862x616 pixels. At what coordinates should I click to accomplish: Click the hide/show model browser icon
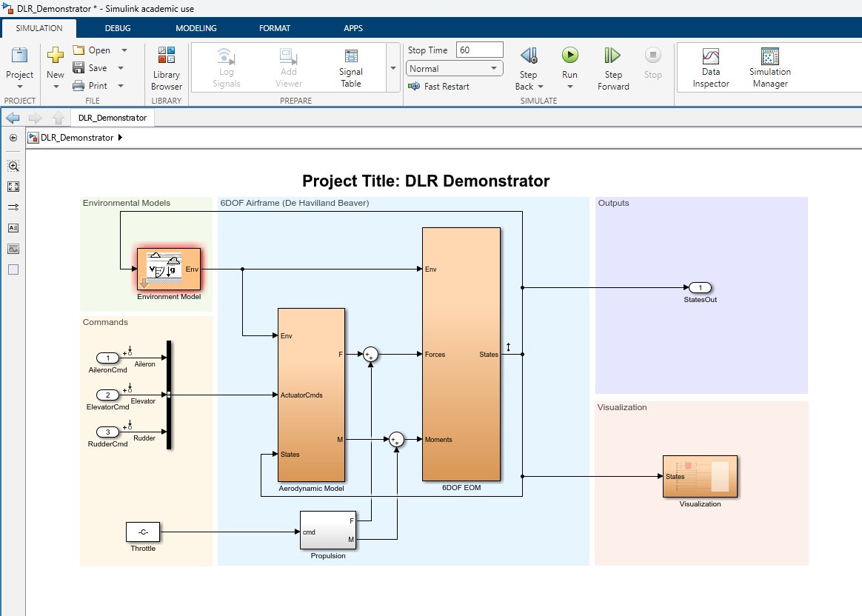coord(13,138)
